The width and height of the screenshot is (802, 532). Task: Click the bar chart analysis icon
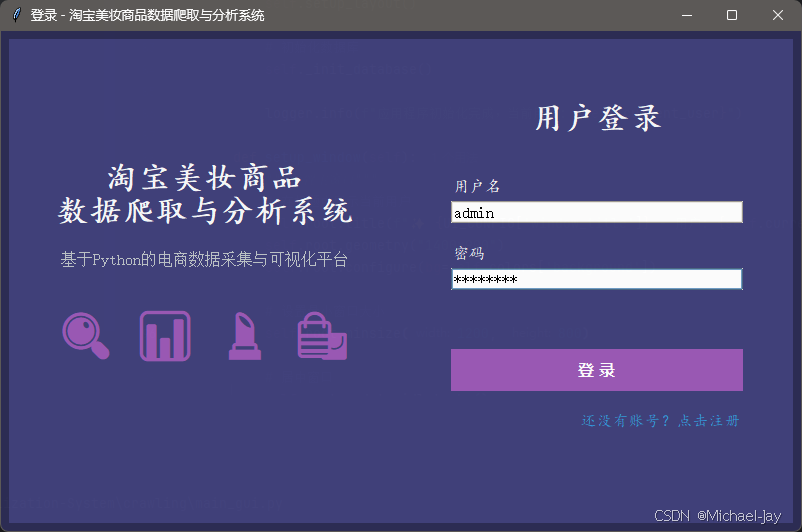click(165, 336)
